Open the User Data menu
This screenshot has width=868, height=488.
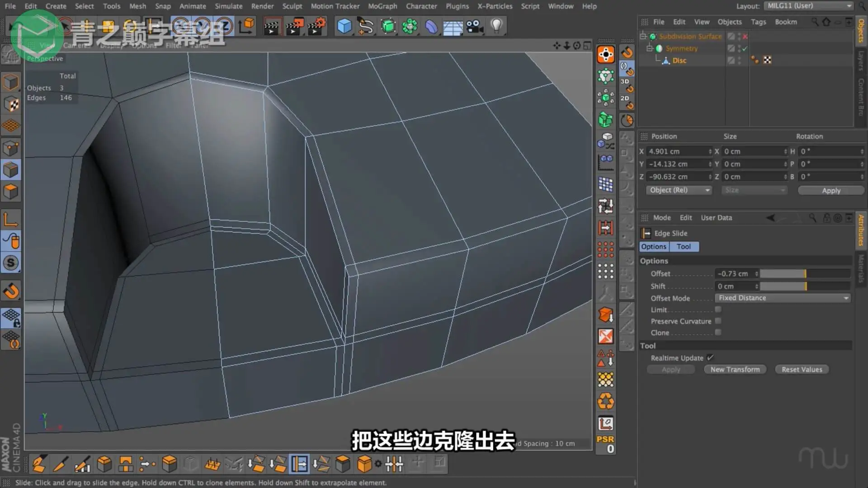(716, 217)
